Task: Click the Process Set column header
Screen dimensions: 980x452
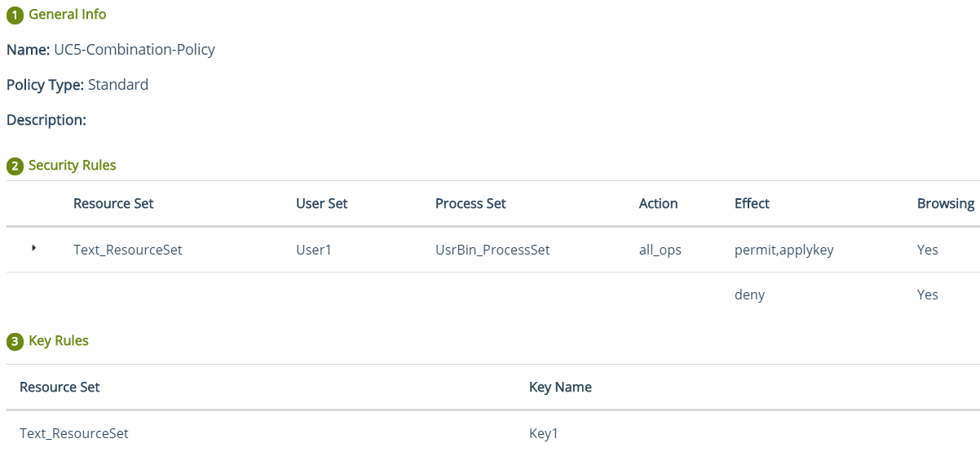Action: pyautogui.click(x=470, y=203)
